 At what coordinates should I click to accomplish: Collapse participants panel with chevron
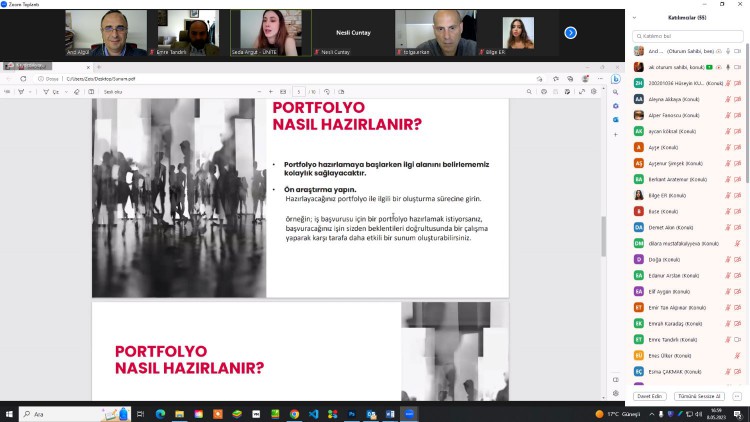tap(634, 18)
